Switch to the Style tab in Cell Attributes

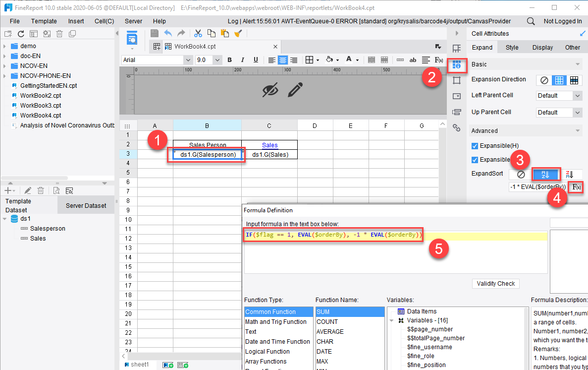tap(512, 47)
